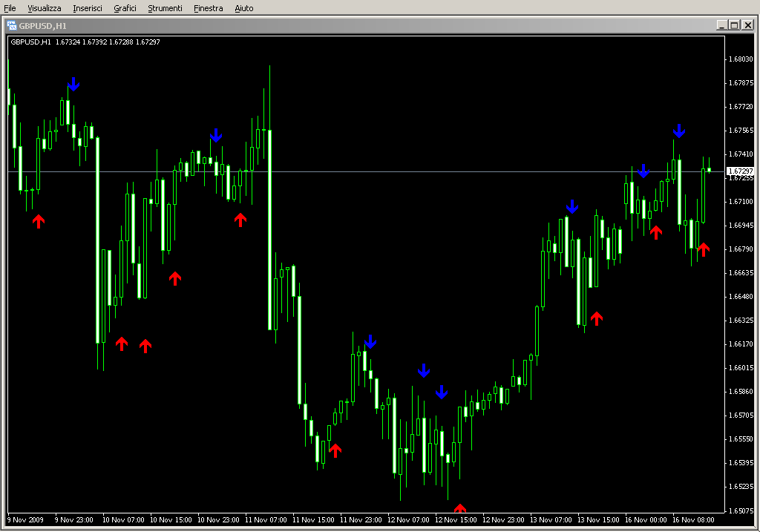Click the 1.65860 price axis label
This screenshot has width=760, height=532.
pyautogui.click(x=741, y=392)
